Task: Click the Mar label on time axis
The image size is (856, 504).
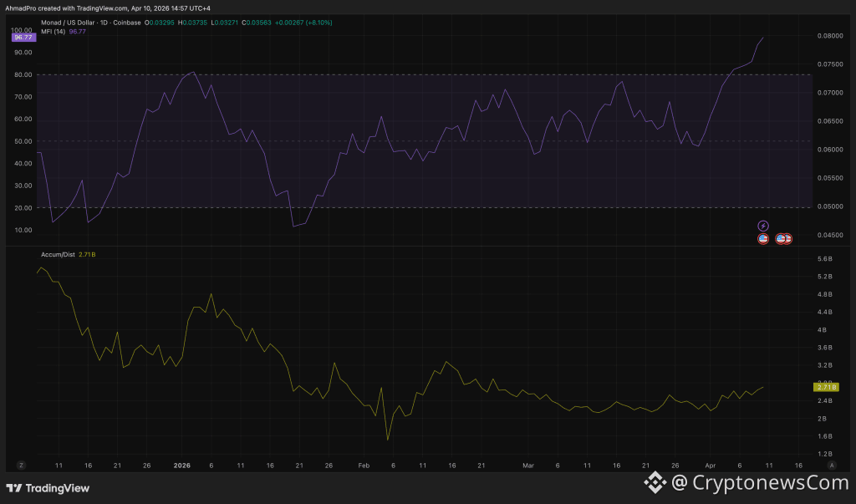Action: pos(528,466)
